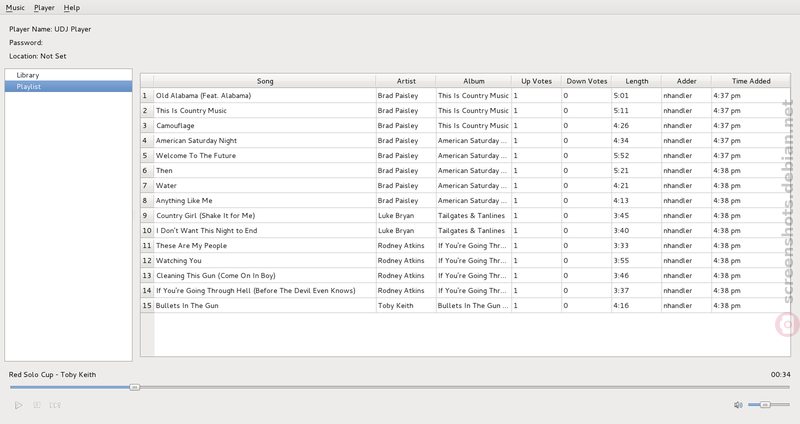Click the play button icon

18,405
